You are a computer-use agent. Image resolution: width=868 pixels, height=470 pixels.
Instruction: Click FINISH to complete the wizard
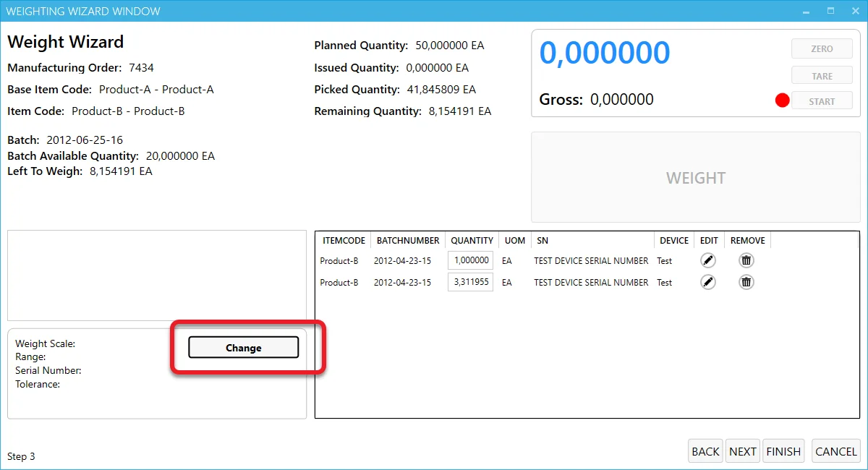pyautogui.click(x=783, y=451)
